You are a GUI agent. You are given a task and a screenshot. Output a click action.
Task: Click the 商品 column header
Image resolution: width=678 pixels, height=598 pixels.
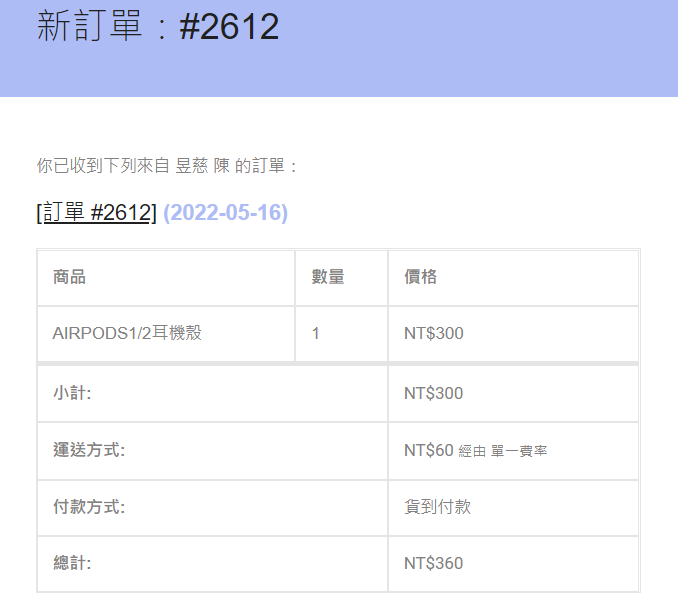click(69, 277)
